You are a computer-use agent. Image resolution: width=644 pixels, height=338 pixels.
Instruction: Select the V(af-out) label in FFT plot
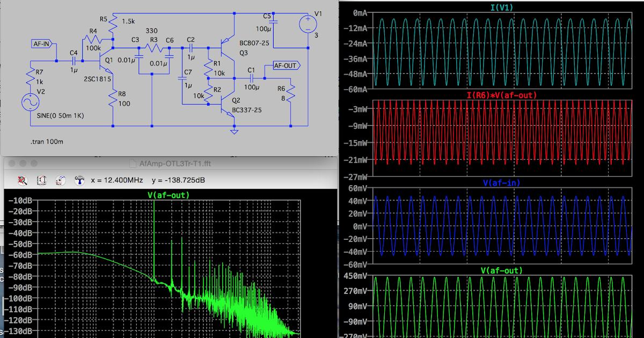[169, 195]
